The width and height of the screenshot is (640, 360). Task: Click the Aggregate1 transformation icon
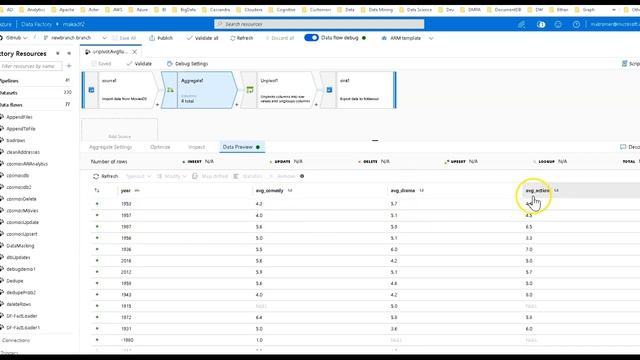click(x=170, y=90)
